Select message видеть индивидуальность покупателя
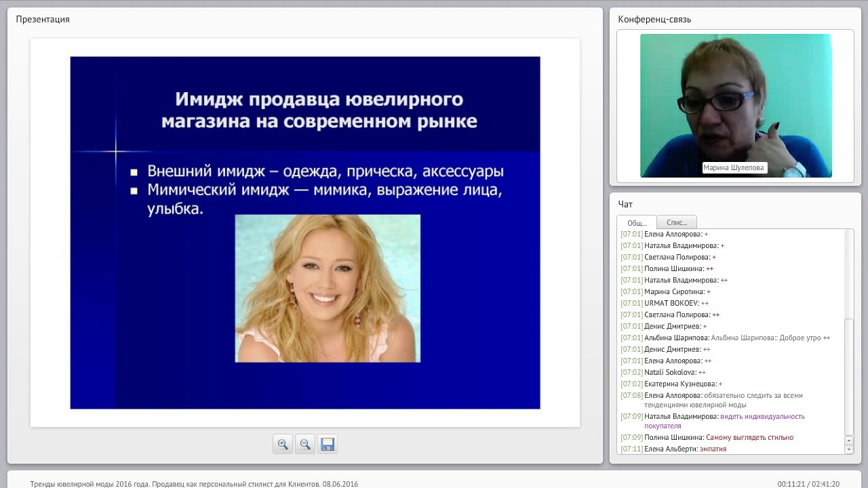The width and height of the screenshot is (868, 488). click(x=713, y=421)
